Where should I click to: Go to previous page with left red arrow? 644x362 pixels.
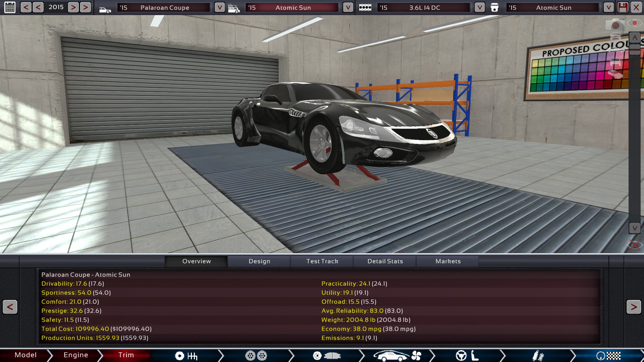tap(10, 307)
